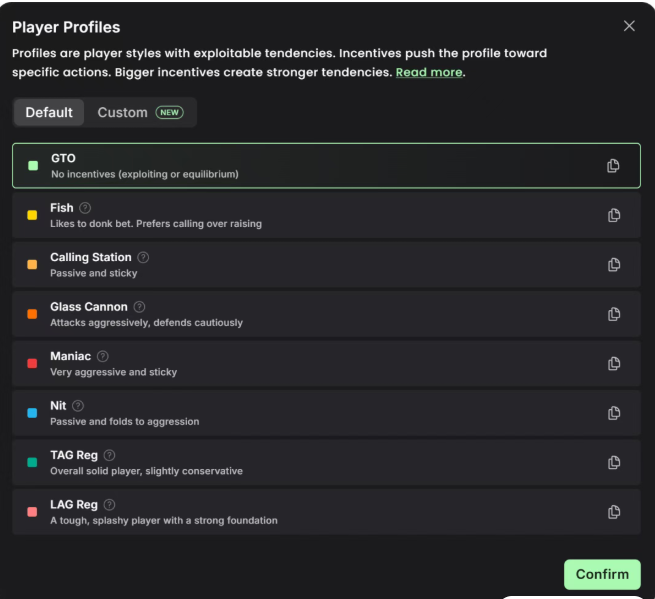Viewport: 655px width, 599px height.
Task: Click the copy icon for Nit
Action: [x=613, y=413]
